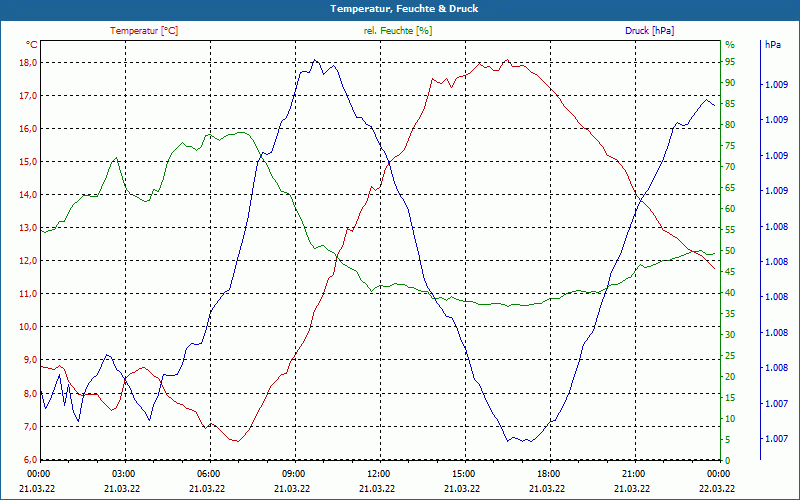800x500 pixels.
Task: Click the green '35' humidity tick label
Action: (x=730, y=314)
